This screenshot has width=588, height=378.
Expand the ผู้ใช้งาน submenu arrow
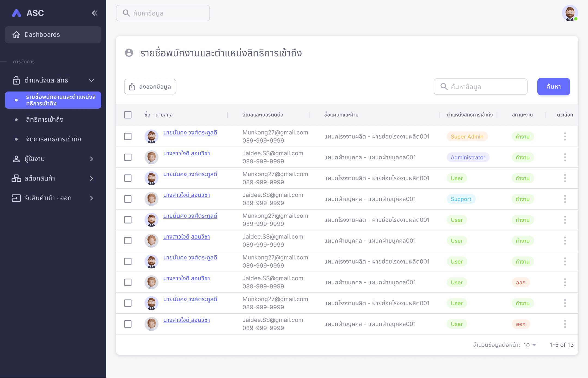coord(91,159)
